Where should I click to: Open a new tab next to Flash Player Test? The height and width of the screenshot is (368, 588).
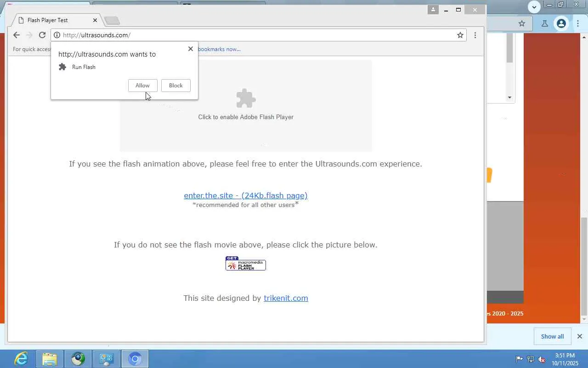112,20
